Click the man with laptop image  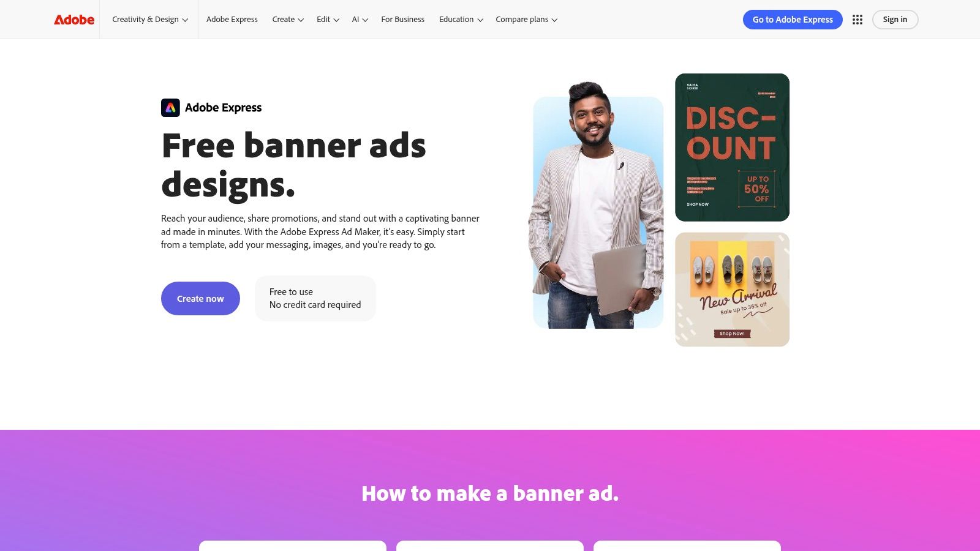point(597,206)
